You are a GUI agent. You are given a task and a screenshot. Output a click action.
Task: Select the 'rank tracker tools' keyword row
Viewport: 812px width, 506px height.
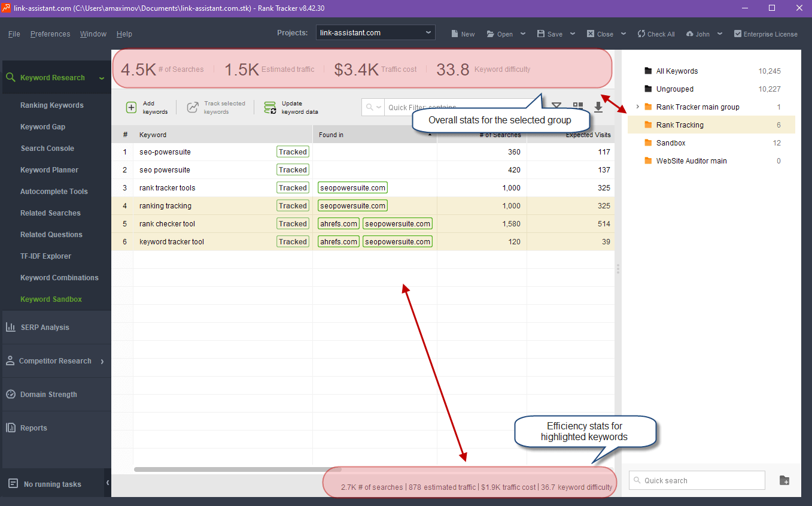click(x=363, y=188)
